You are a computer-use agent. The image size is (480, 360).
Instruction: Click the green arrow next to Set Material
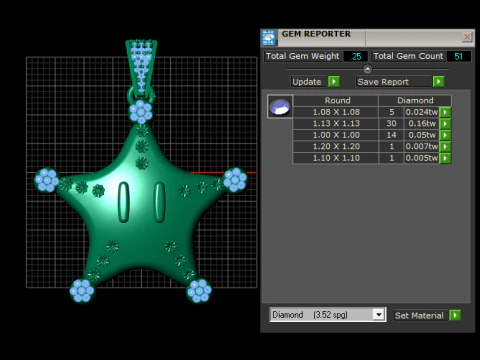point(455,315)
